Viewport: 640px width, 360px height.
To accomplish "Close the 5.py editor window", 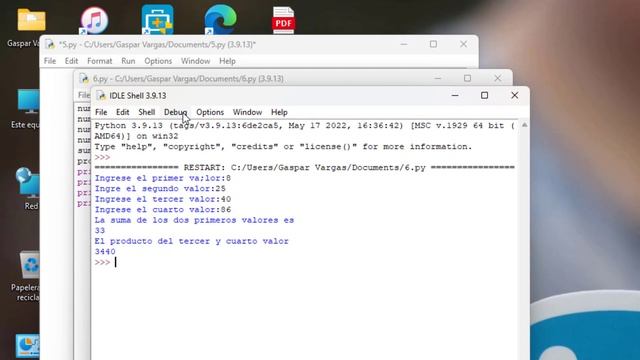I will point(463,44).
